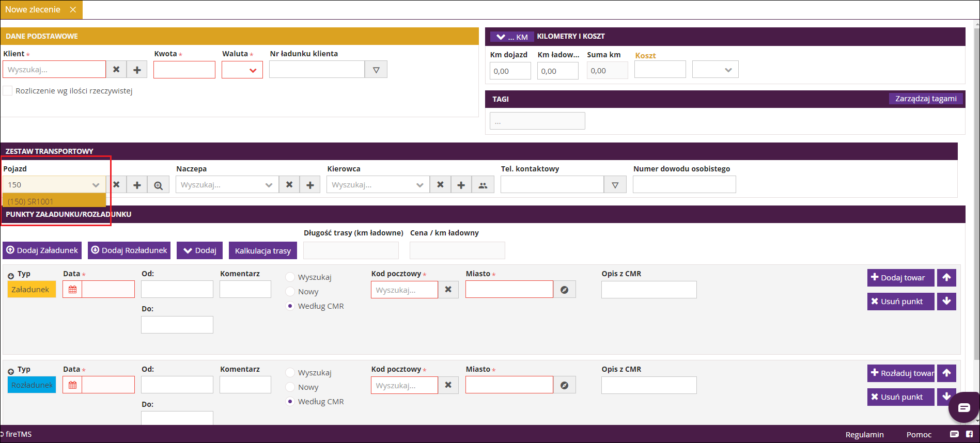
Task: Move Rozładunek point down
Action: coord(946,397)
